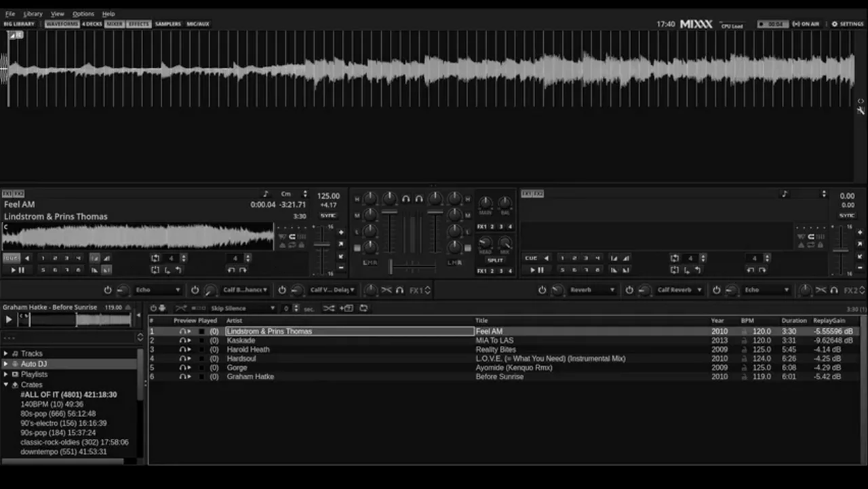868x489 pixels.
Task: Click FX1 headphone icon in effect rack
Action: (x=399, y=290)
